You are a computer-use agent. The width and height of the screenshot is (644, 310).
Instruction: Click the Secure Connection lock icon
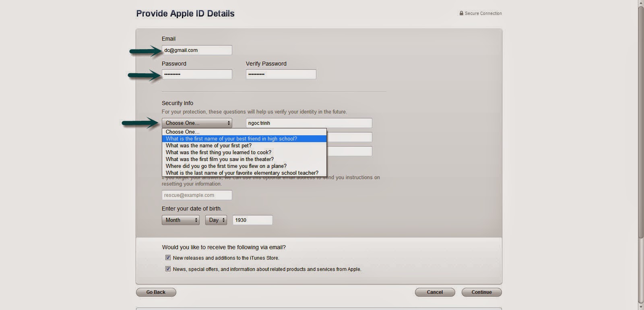pos(461,13)
